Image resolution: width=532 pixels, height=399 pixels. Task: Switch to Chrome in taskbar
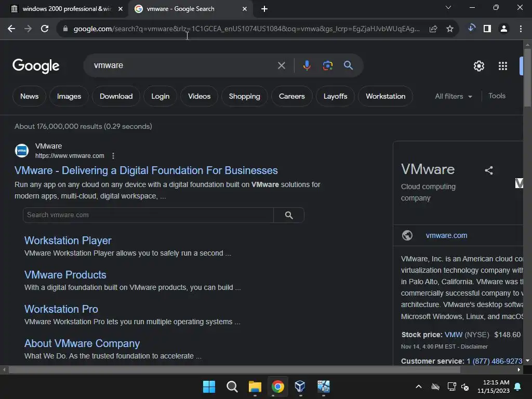pos(277,387)
